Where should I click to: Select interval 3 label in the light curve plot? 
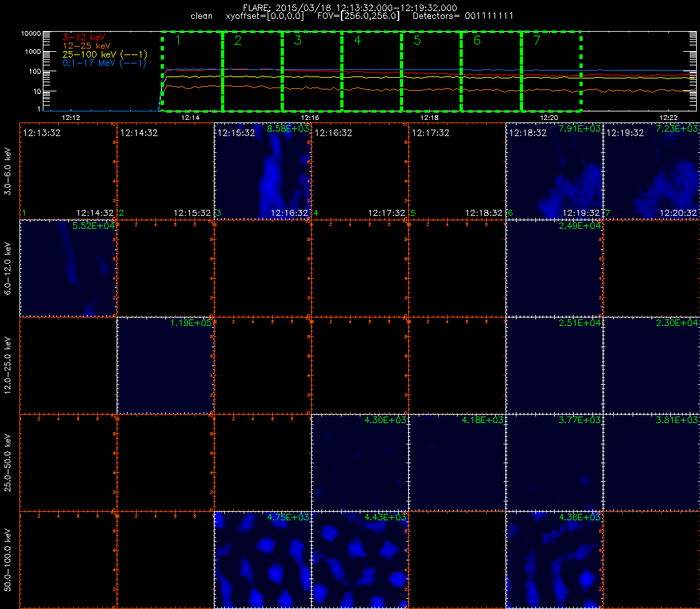[297, 41]
